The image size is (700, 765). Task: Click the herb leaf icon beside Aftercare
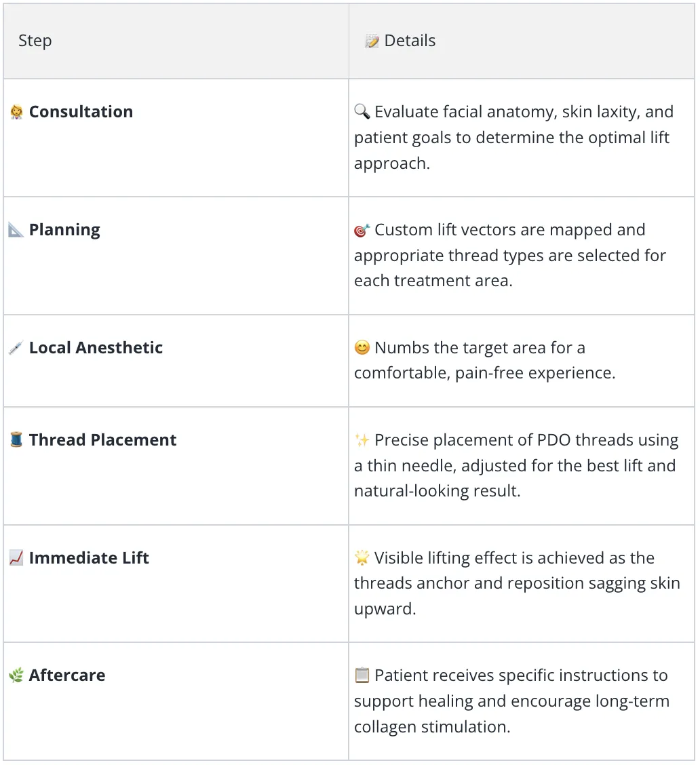coord(16,675)
